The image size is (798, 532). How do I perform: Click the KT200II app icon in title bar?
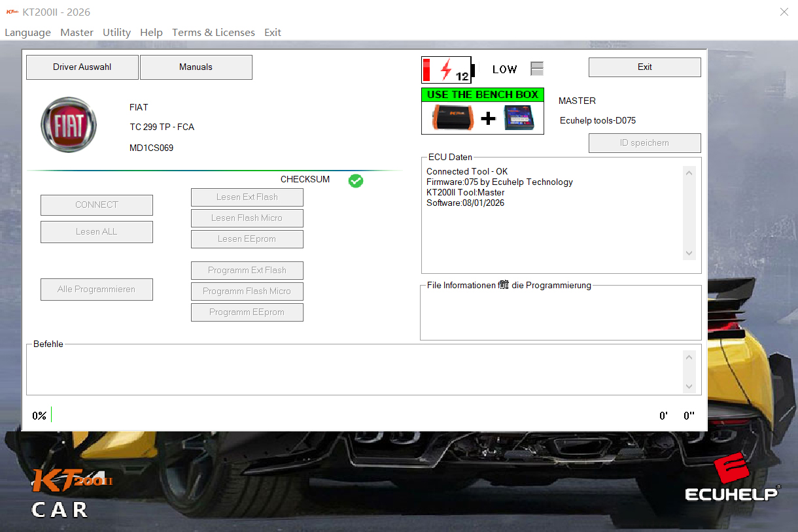click(x=12, y=12)
